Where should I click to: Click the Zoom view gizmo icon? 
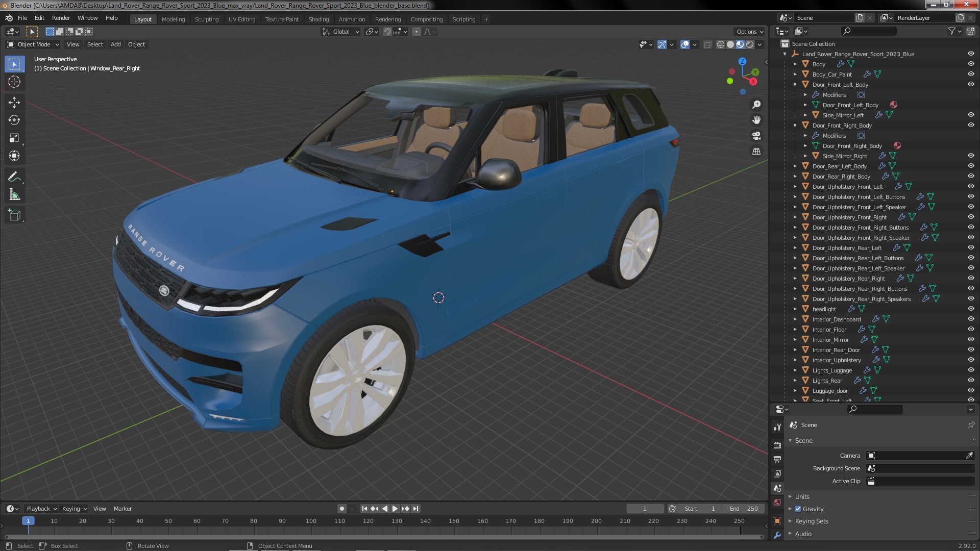756,105
